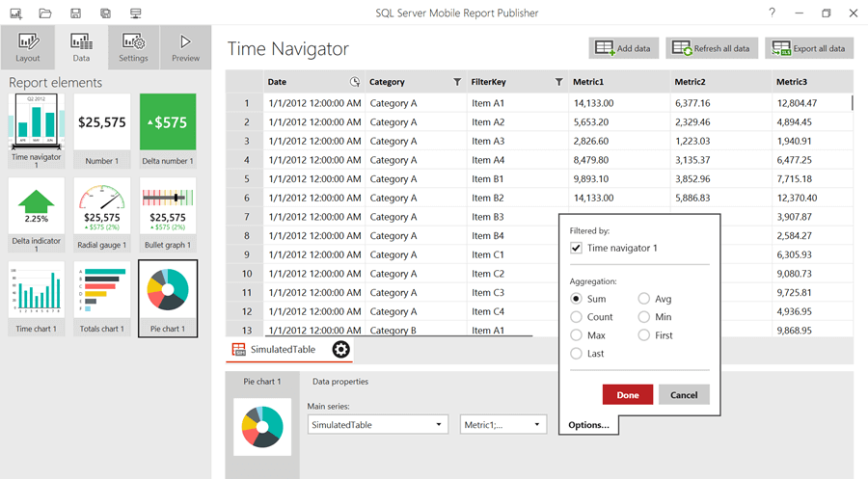Open the Settings tab
The image size is (868, 479).
(x=133, y=47)
